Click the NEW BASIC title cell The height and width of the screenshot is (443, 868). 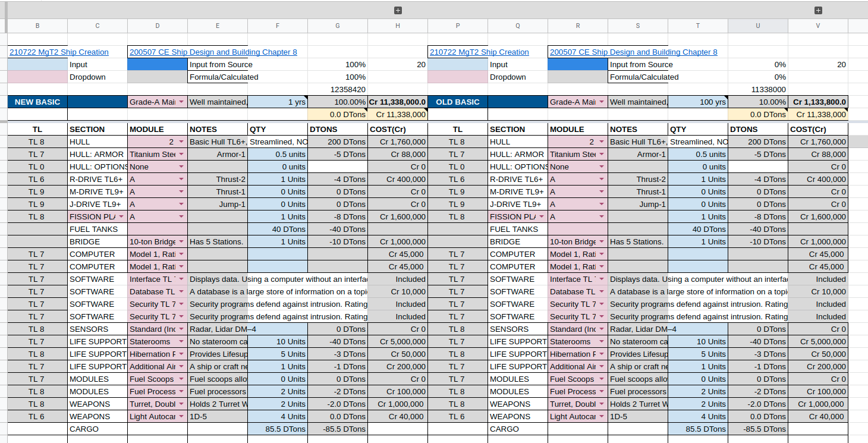click(x=37, y=102)
